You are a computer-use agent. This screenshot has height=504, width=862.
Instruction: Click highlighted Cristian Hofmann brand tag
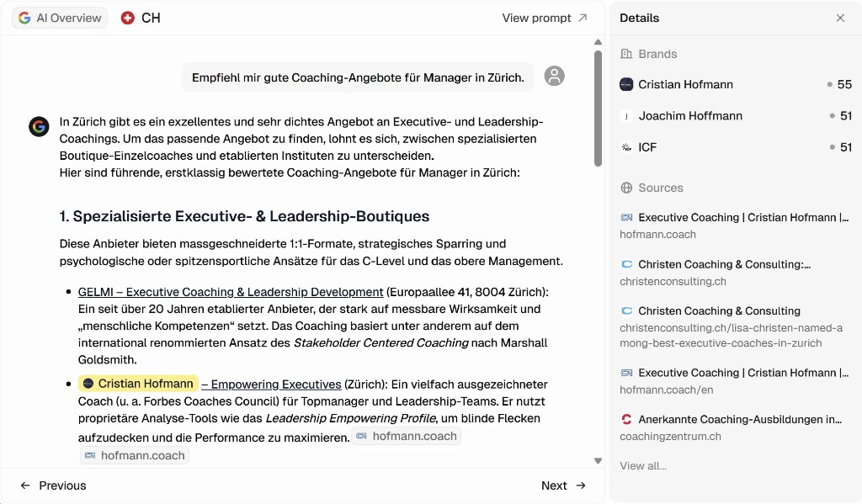(138, 384)
